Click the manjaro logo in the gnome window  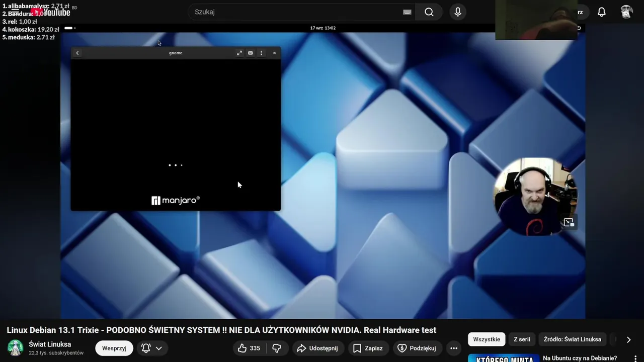[x=176, y=200]
